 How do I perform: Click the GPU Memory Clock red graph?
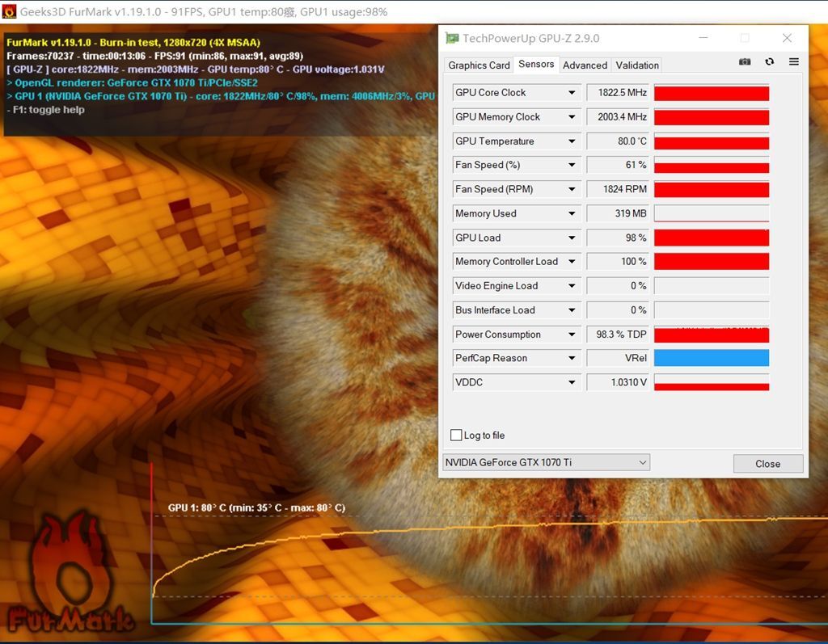[x=712, y=117]
